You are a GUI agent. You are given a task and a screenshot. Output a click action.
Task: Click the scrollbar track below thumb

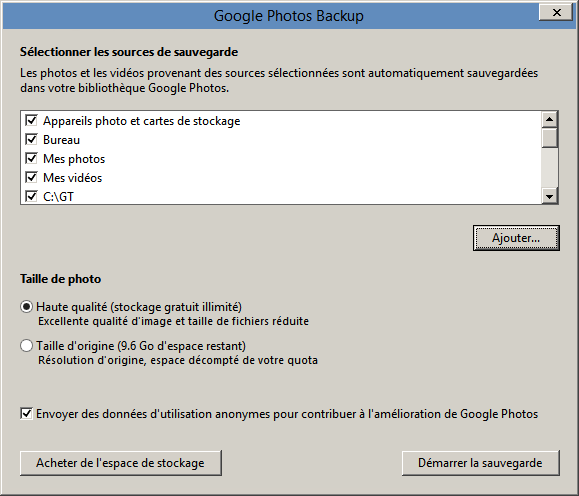(x=549, y=168)
